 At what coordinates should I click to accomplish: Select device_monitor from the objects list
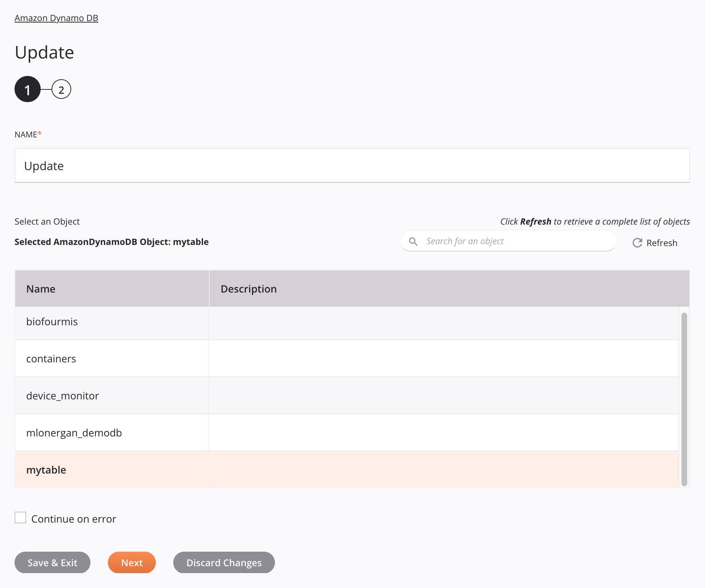(62, 395)
